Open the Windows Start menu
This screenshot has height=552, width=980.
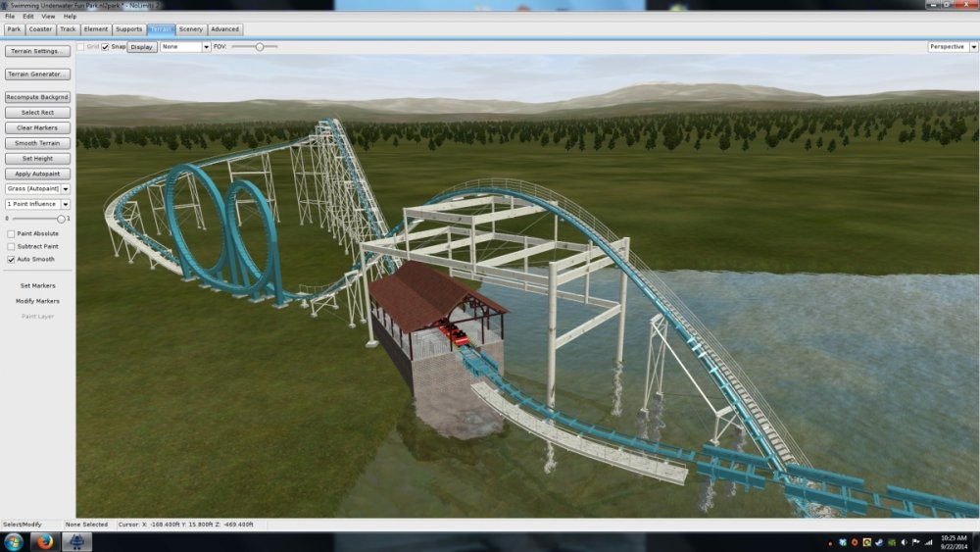pyautogui.click(x=14, y=542)
